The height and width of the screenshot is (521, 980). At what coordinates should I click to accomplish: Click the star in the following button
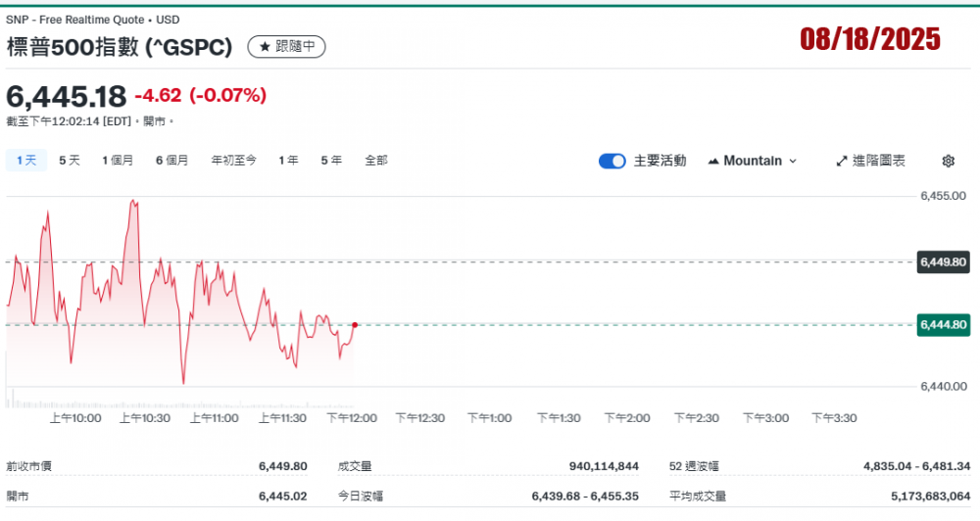265,46
